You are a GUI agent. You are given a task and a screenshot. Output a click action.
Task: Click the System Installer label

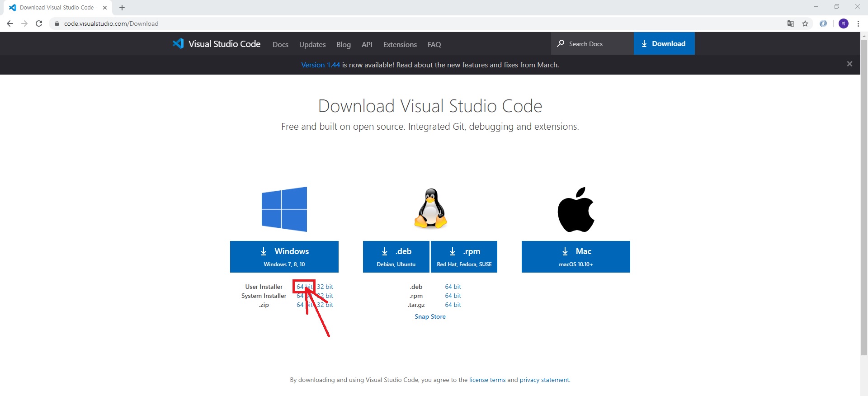coord(264,296)
